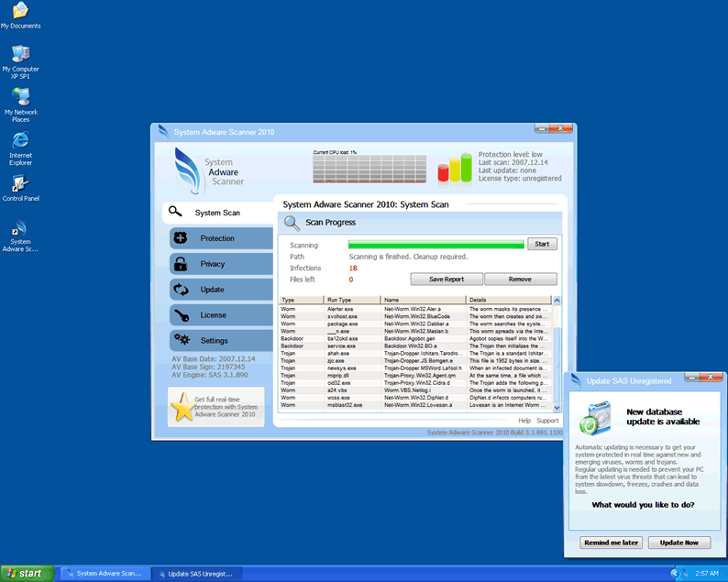Click the Windows Start button
728x582 pixels.
coord(25,573)
